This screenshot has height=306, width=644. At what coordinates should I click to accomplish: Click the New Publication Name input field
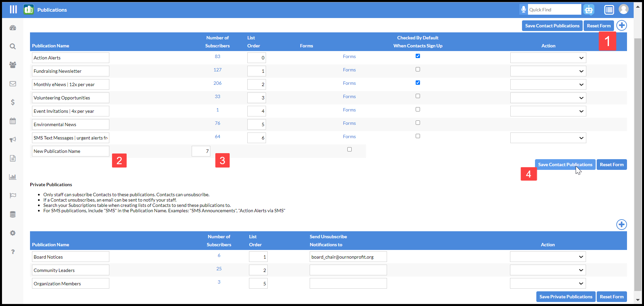[x=71, y=151]
